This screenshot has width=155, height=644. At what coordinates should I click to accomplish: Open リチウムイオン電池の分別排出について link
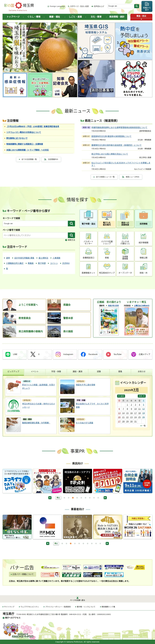pos(23,132)
